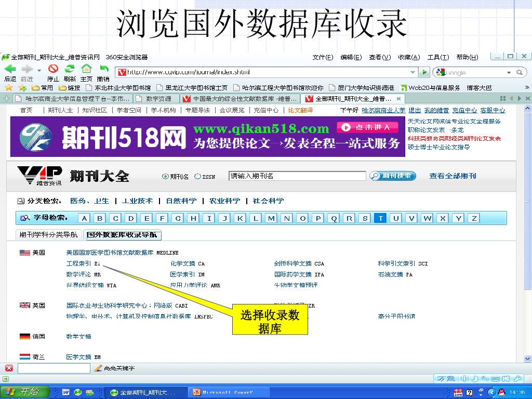Select the 国外数据库收录导航 tab
This screenshot has width=532, height=399.
[122, 235]
